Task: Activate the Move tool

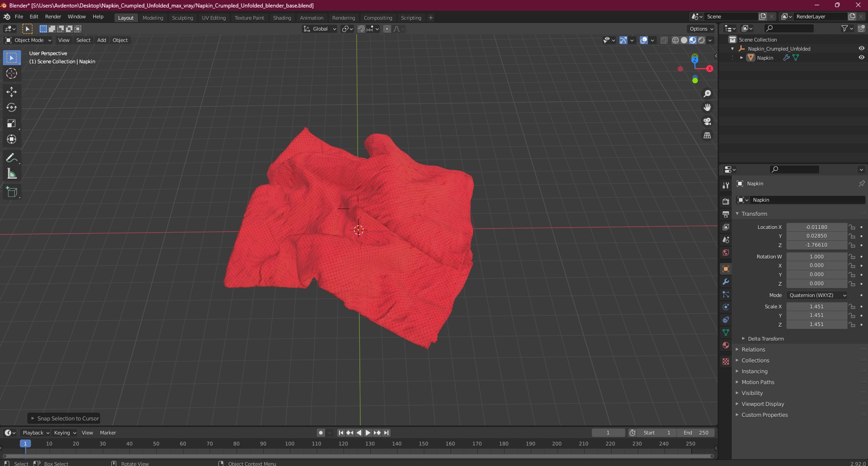Action: tap(12, 92)
